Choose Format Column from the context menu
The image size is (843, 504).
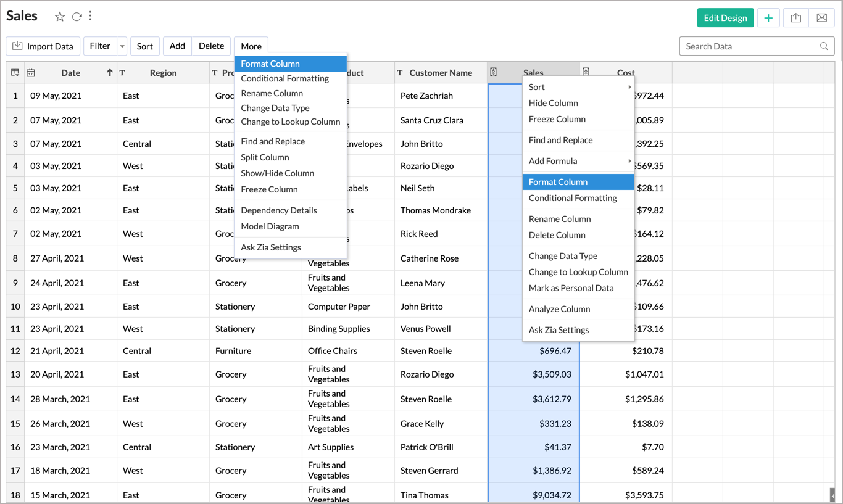[558, 182]
